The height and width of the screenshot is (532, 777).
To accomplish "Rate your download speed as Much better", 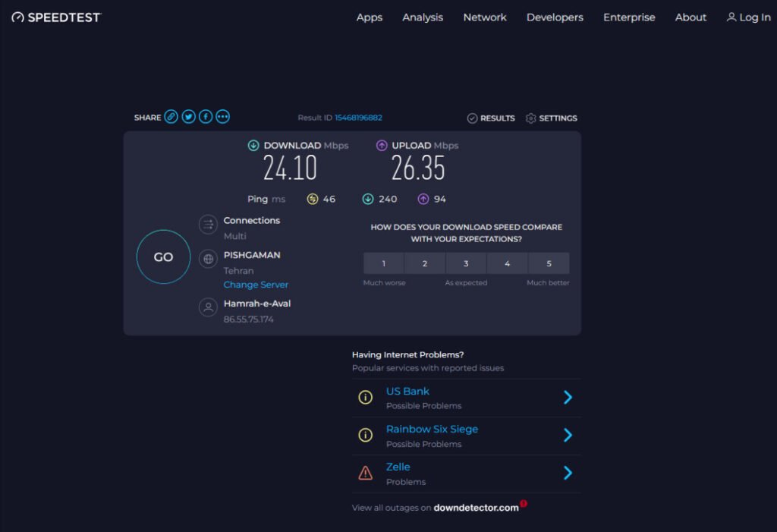I will (x=549, y=263).
